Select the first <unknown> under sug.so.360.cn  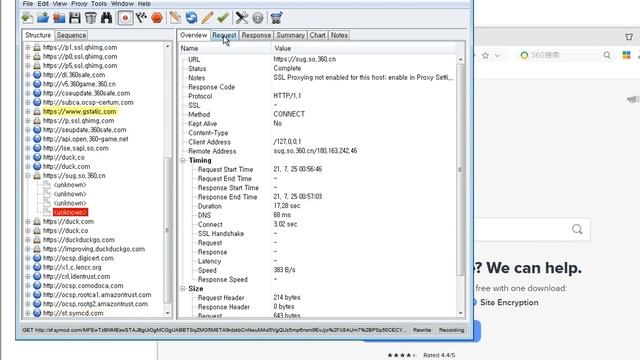click(x=70, y=185)
